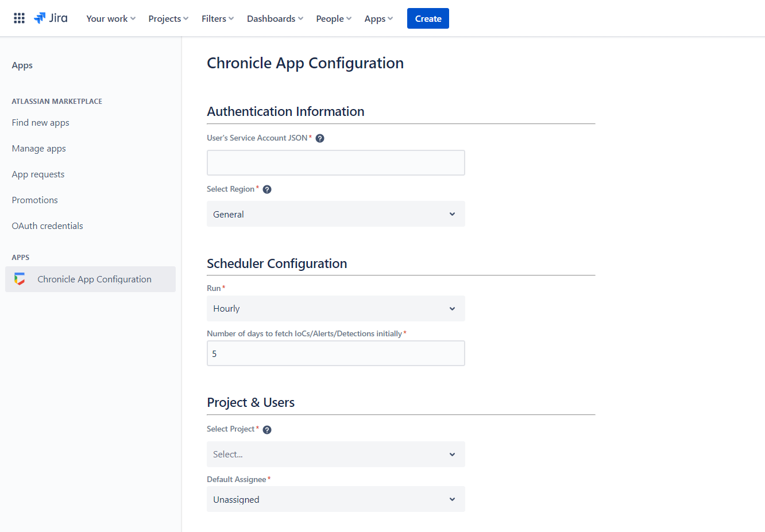Screen dimensions: 765x532
Task: Open OAuth credentials page
Action: (x=47, y=226)
